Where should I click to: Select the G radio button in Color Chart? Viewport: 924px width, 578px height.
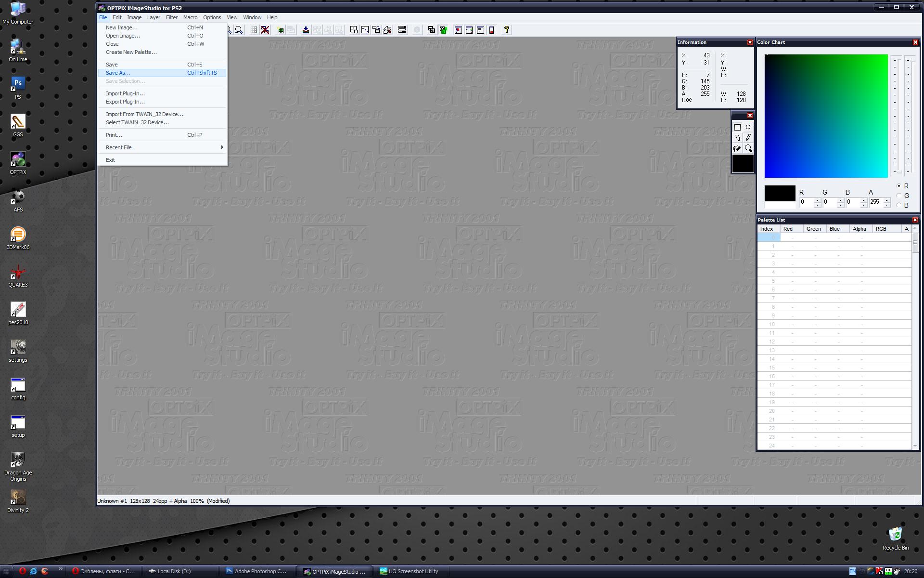(898, 196)
